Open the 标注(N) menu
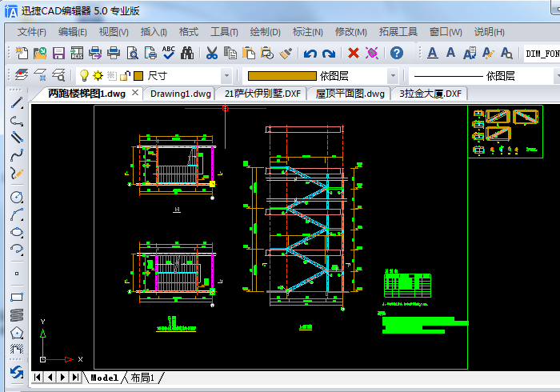This screenshot has width=560, height=392. tap(308, 32)
